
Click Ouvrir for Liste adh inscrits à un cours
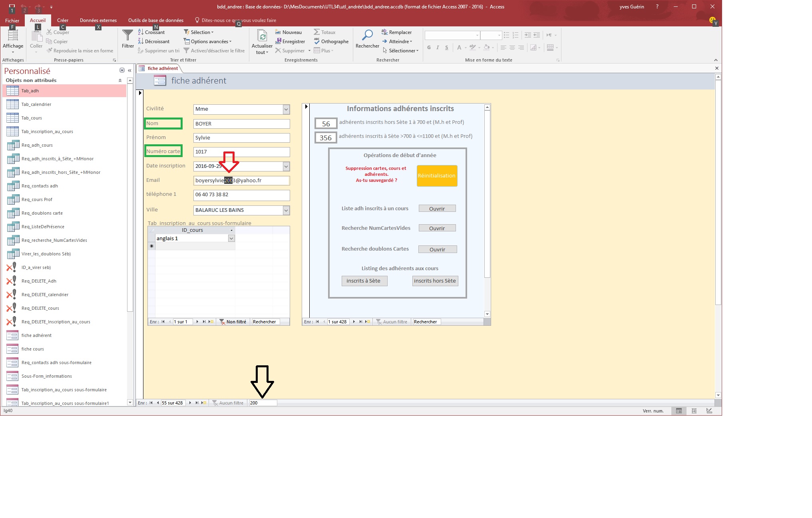pos(437,209)
